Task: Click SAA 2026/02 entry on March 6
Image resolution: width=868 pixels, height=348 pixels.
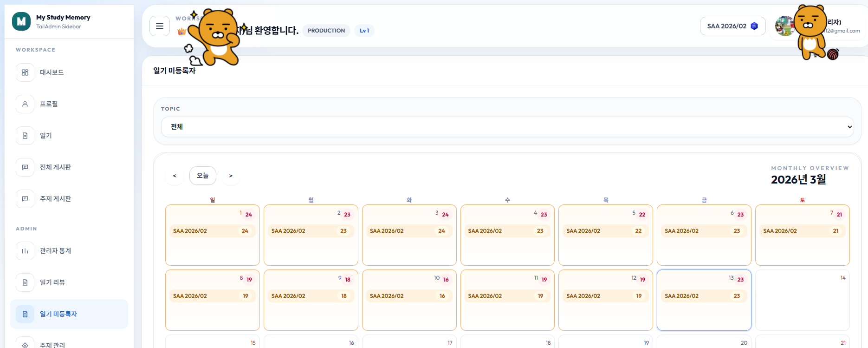Action: (x=704, y=231)
